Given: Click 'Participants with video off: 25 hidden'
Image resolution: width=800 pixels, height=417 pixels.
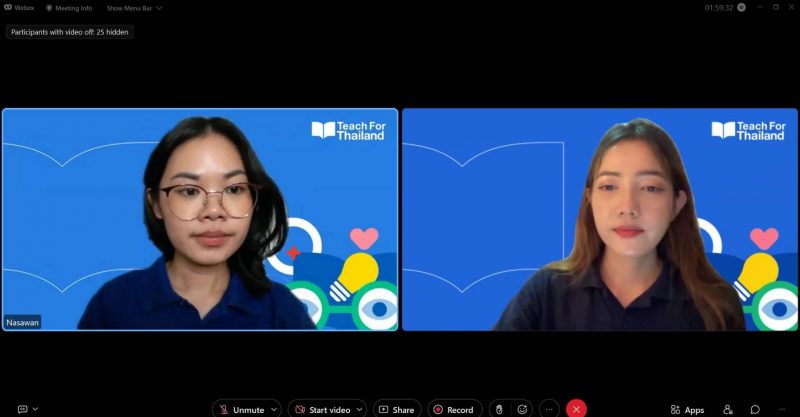Looking at the screenshot, I should [x=69, y=32].
